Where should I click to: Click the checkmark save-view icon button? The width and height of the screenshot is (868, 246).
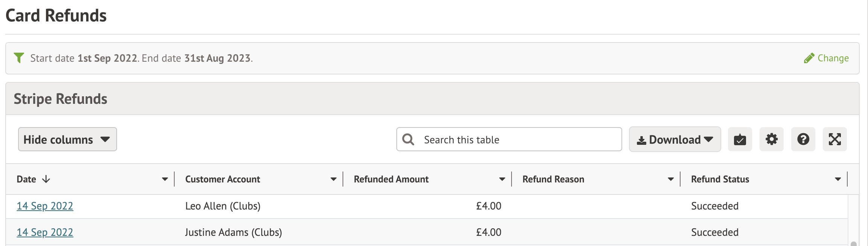pyautogui.click(x=740, y=140)
